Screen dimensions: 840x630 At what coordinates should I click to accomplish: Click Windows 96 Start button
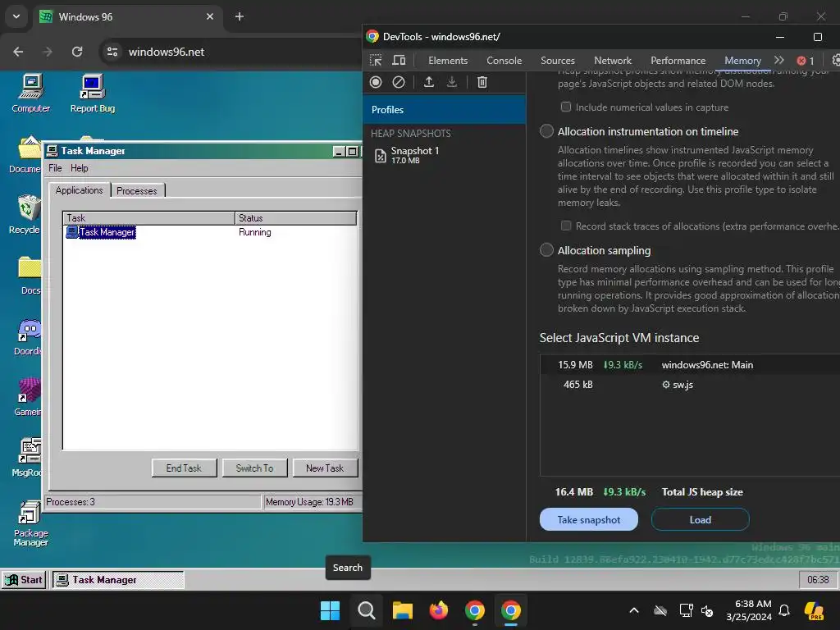click(24, 580)
